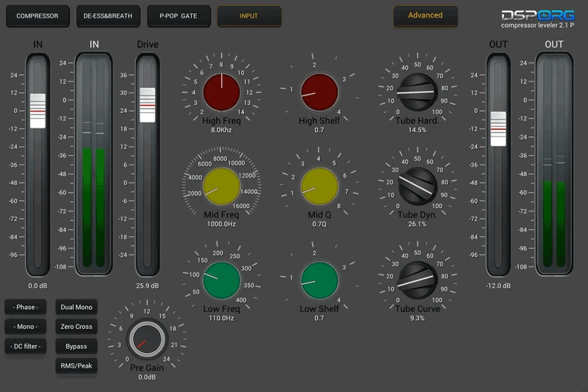
Task: Click the OUT fader handle
Action: pos(498,128)
